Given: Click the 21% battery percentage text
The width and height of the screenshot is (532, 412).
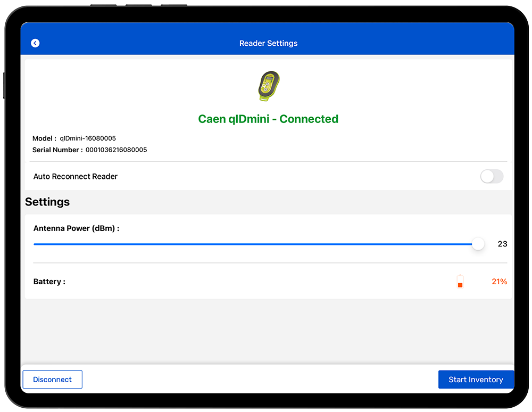Looking at the screenshot, I should pos(499,282).
